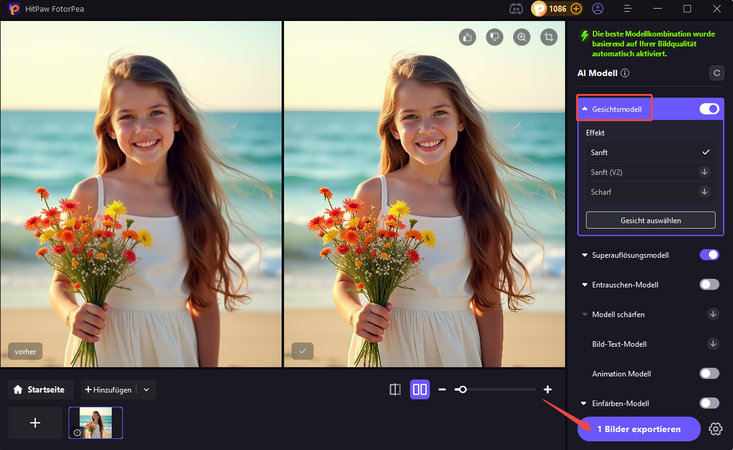
Task: Open the user account icon
Action: tap(597, 9)
